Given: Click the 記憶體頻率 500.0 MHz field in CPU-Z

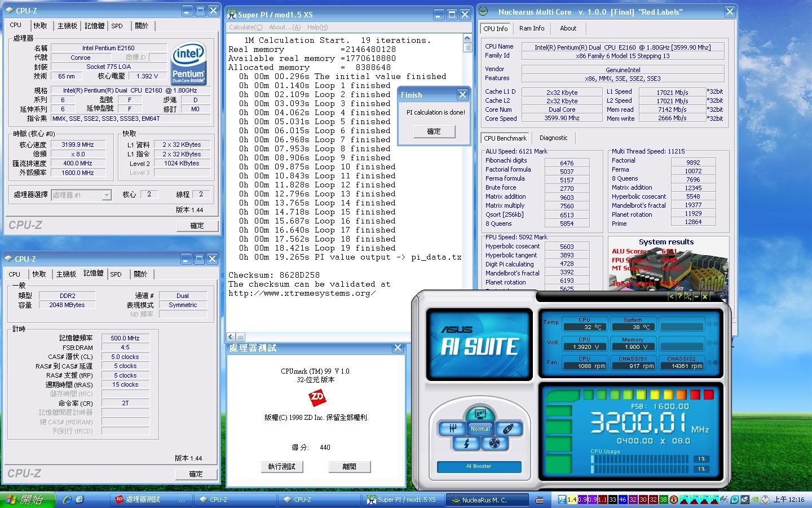Looking at the screenshot, I should (125, 338).
